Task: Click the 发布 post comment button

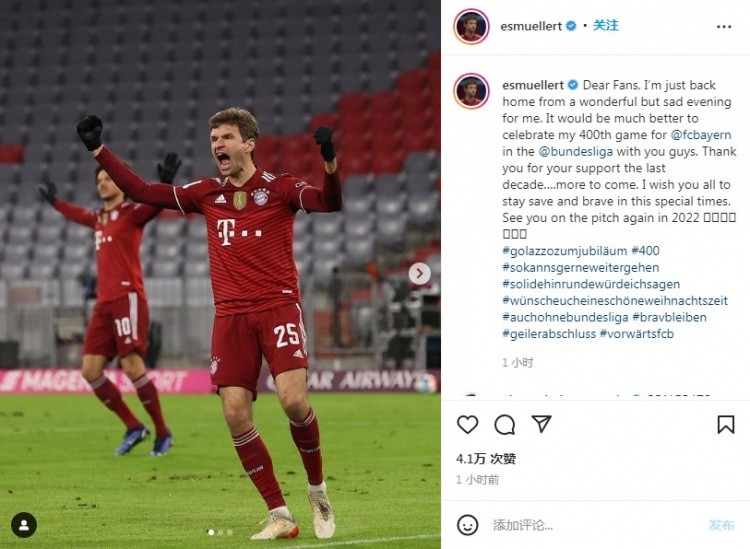Action: point(721,525)
